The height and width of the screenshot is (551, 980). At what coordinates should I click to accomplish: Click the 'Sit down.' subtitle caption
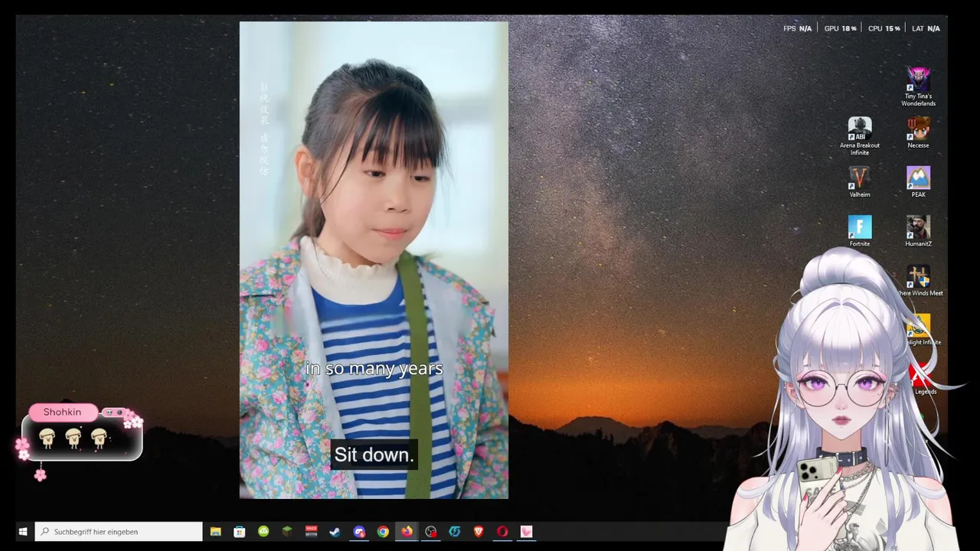(374, 455)
